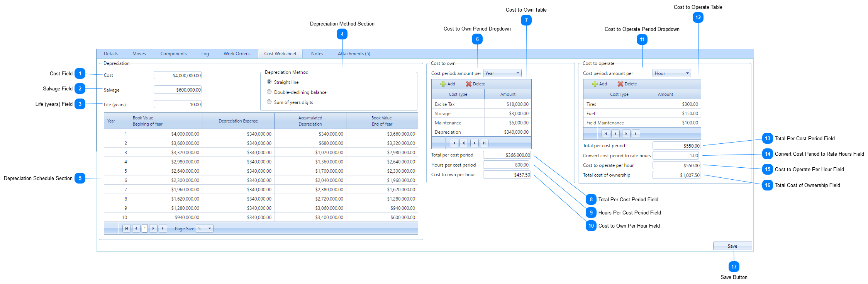This screenshot has height=284, width=868.
Task: Go to next page in Cost to own pager
Action: 475,143
